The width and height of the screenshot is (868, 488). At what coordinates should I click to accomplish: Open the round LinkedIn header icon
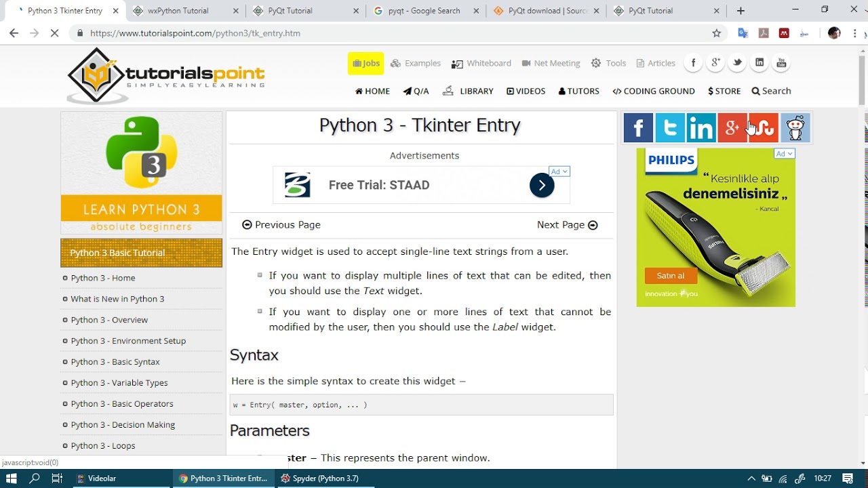click(759, 63)
